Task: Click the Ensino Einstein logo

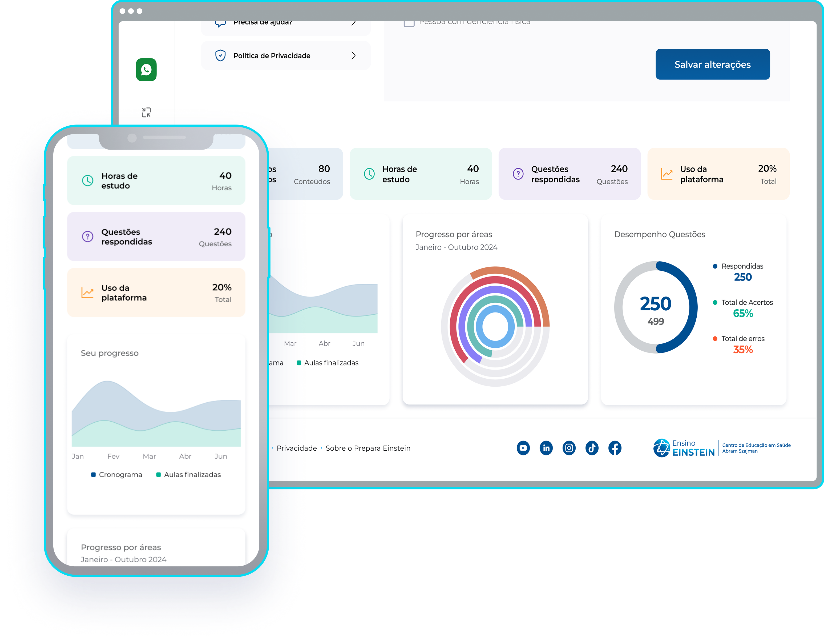Action: tap(684, 448)
